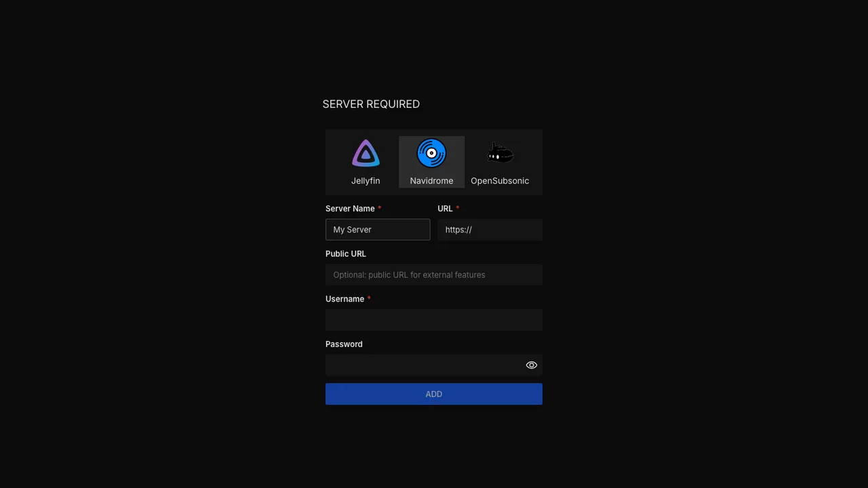Image resolution: width=868 pixels, height=488 pixels.
Task: Pick the OpenSubsonic submarine option
Action: click(x=500, y=162)
